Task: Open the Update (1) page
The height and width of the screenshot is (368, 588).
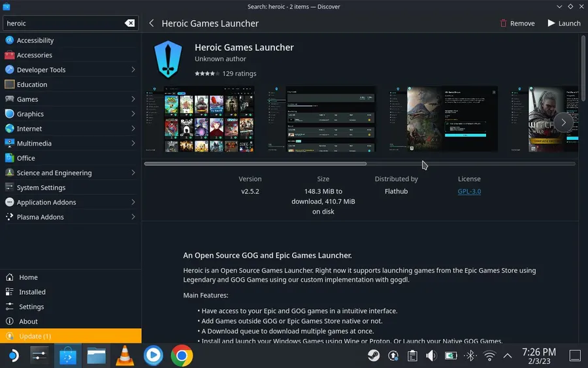Action: click(71, 336)
